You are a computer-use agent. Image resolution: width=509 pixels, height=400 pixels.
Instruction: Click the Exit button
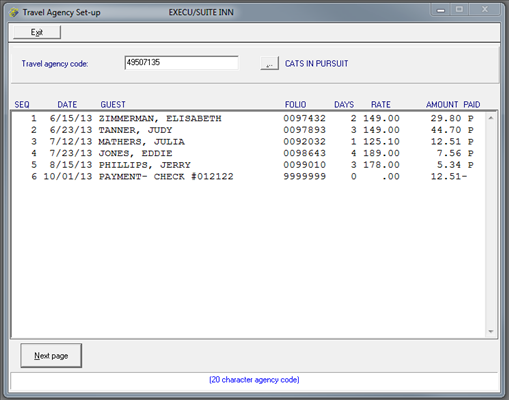click(x=37, y=32)
